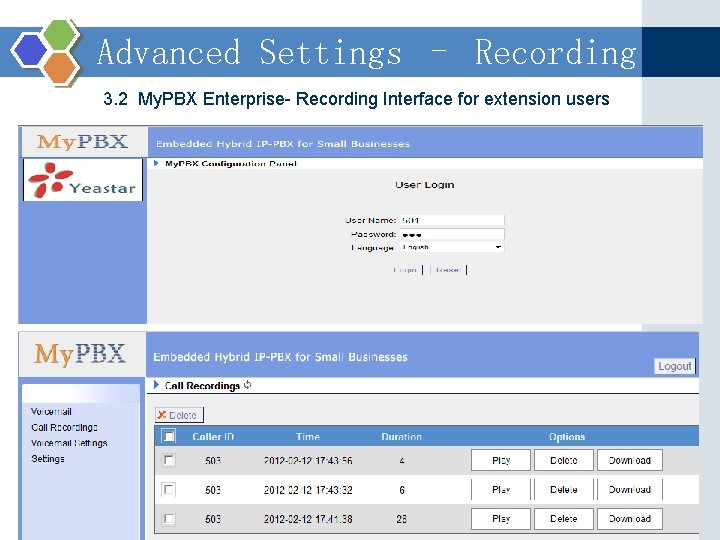Check the 17:41:38 recording row checkbox
720x540 pixels.
(x=169, y=518)
